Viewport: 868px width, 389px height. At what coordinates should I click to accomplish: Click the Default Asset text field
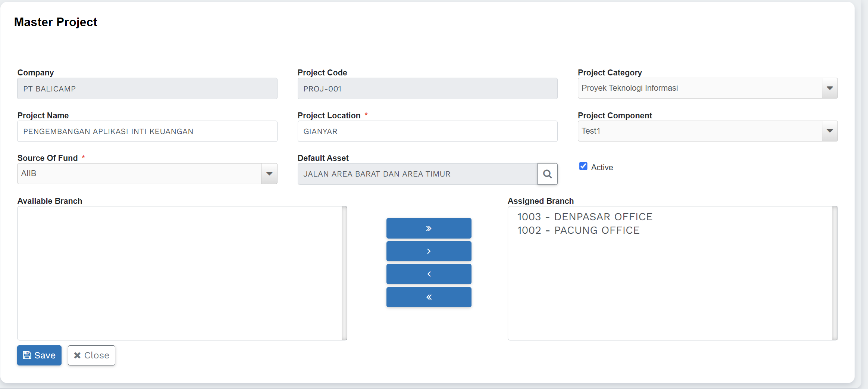point(417,174)
